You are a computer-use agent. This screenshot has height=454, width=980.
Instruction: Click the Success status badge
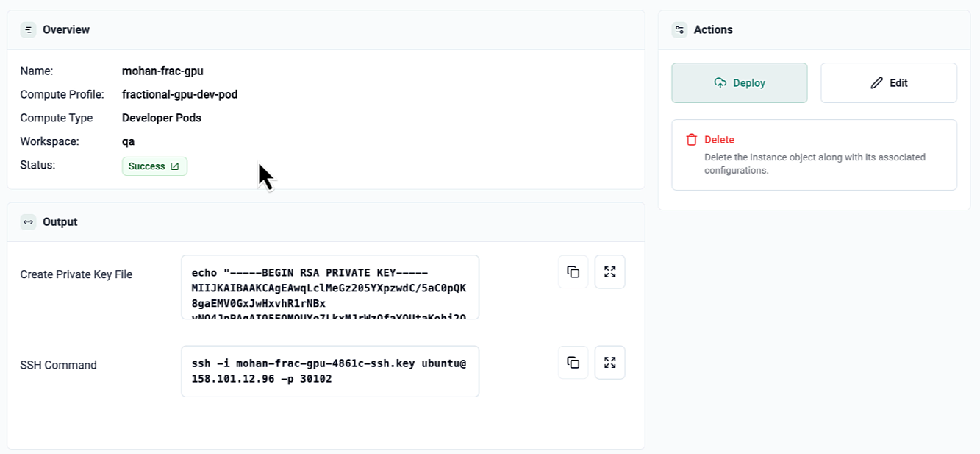pyautogui.click(x=154, y=166)
